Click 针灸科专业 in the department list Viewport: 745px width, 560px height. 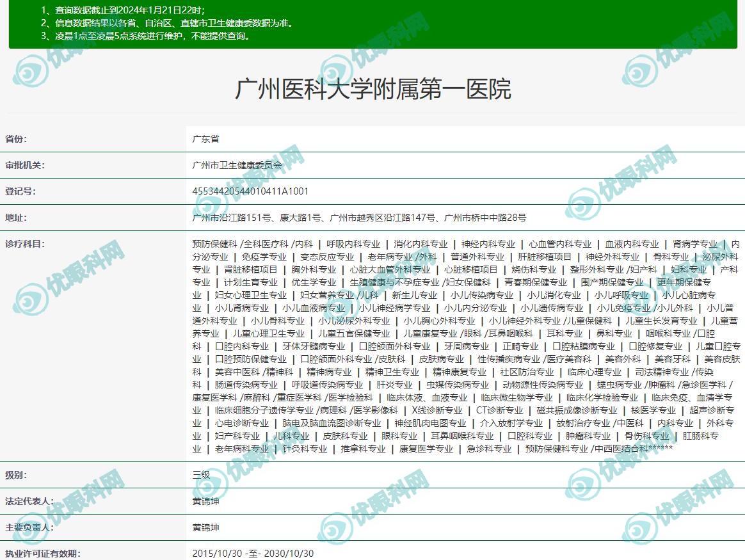coord(305,449)
